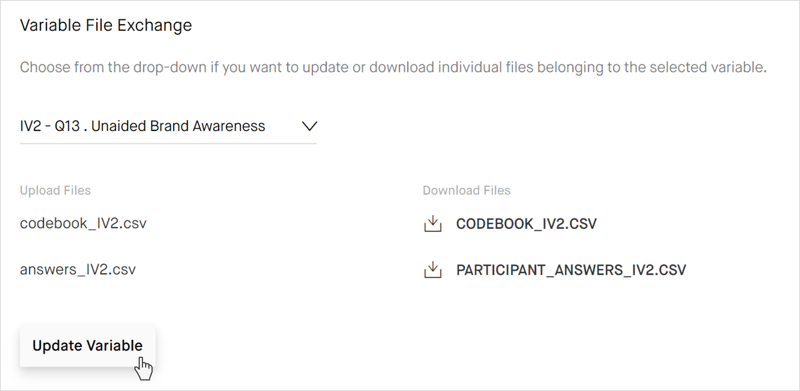Select answers_IV2.csv under Upload Files
The height and width of the screenshot is (391, 800).
78,270
